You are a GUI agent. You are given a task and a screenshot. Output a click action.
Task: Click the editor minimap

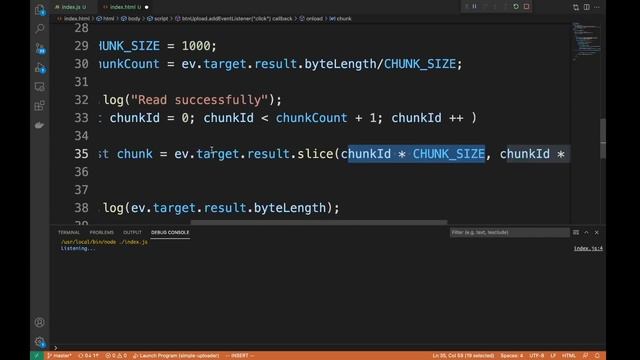pos(586,41)
